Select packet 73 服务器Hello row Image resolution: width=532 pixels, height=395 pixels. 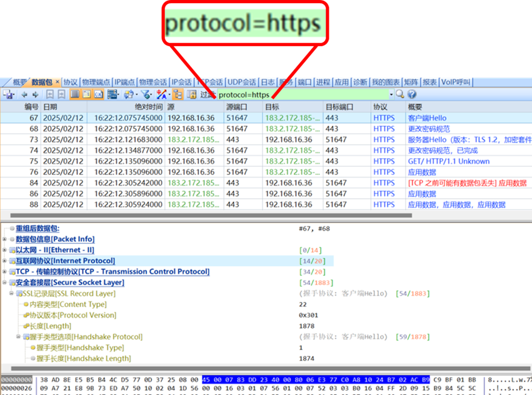(x=266, y=139)
